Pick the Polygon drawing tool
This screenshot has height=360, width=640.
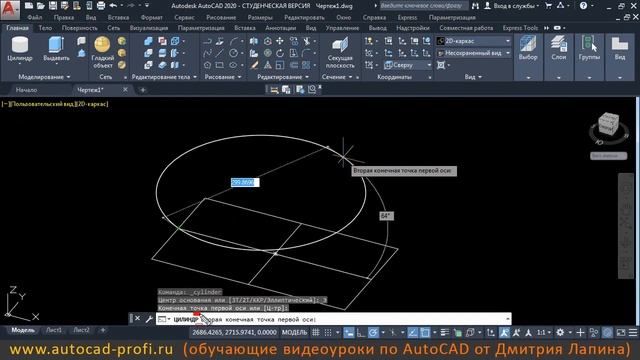[x=207, y=65]
